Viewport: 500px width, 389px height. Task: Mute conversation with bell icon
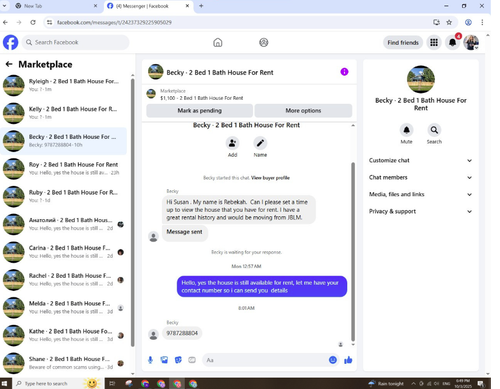click(406, 130)
